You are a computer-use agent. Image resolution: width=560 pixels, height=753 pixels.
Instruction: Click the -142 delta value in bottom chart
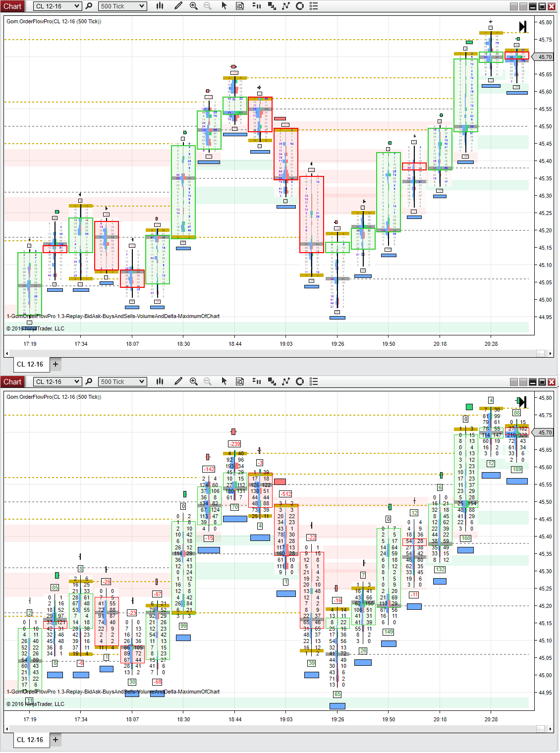[x=209, y=469]
